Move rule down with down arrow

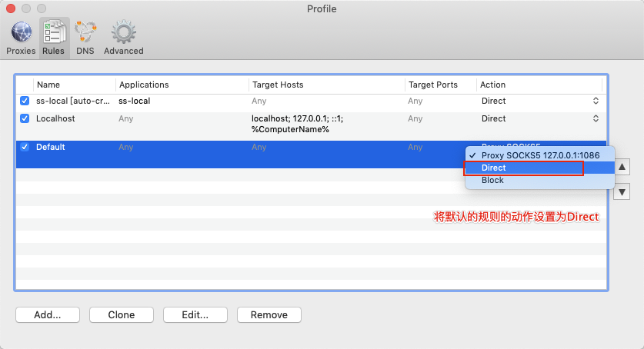pyautogui.click(x=622, y=191)
